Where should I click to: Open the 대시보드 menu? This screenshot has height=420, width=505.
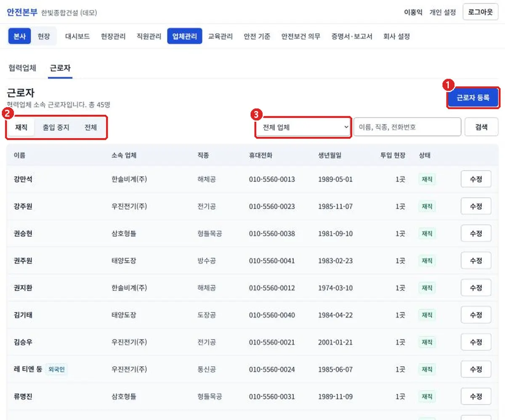77,36
